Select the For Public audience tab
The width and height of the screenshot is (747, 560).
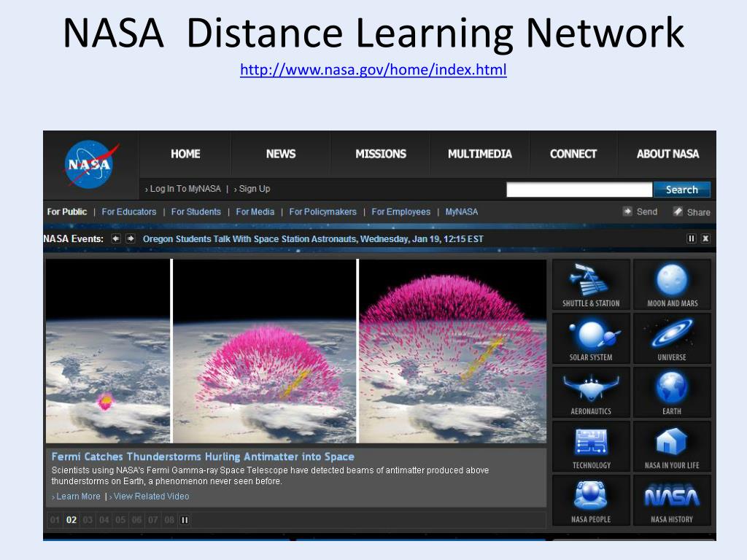pos(66,212)
